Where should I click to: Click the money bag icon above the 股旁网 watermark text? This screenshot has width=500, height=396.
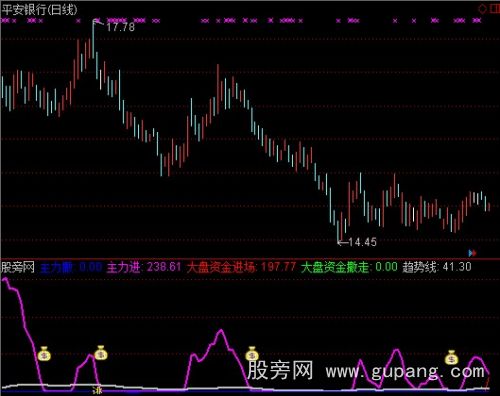(252, 354)
